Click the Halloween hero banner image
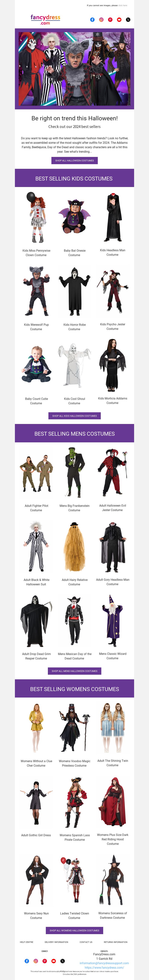This screenshot has height=980, width=149. (x=75, y=69)
